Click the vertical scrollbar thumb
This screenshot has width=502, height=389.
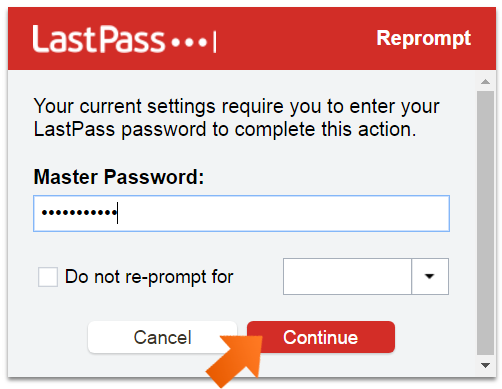(485, 223)
